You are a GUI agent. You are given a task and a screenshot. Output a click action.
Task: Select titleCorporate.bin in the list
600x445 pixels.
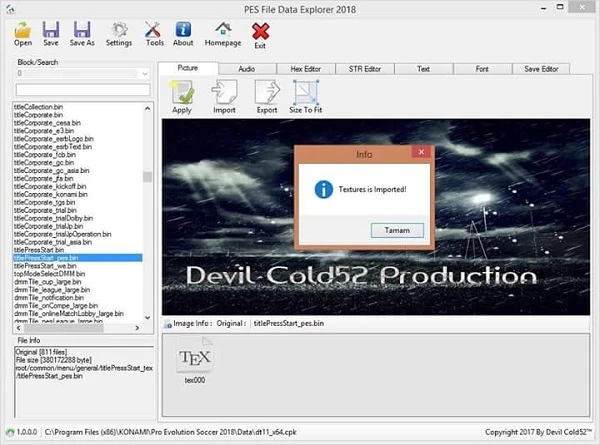coord(38,115)
